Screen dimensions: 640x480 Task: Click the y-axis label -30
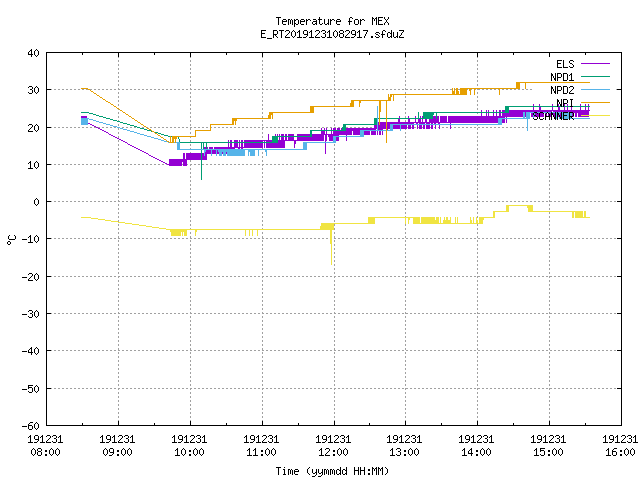(x=31, y=314)
